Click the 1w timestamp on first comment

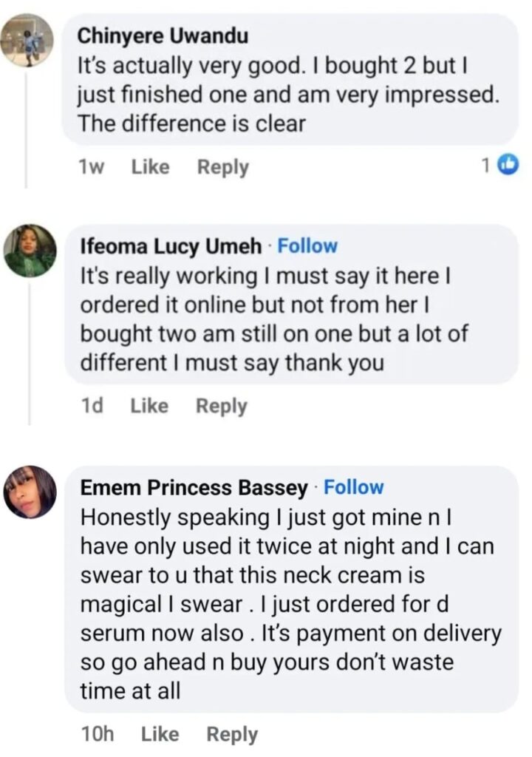click(x=90, y=167)
